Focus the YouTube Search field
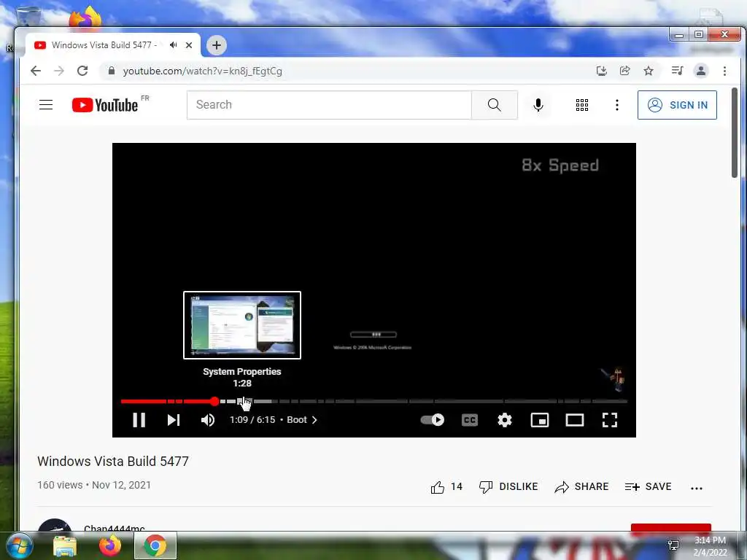The image size is (747, 560). (329, 105)
